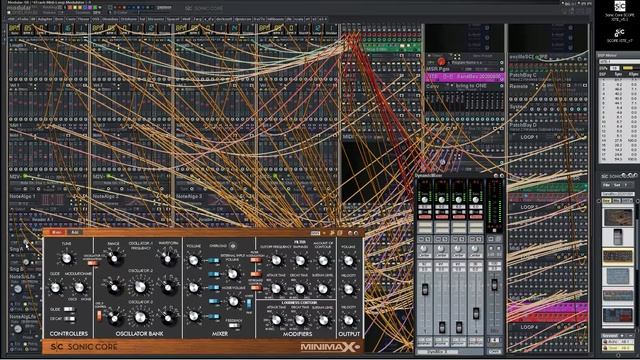The width and height of the screenshot is (640, 360).
Task: Click the channel 1 fader in DynamicMixer
Action: [424, 289]
